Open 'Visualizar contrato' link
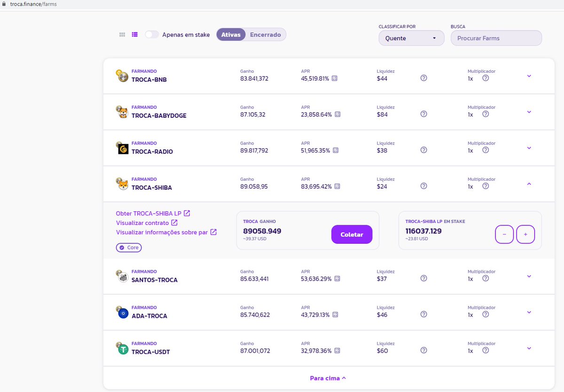 coord(147,223)
